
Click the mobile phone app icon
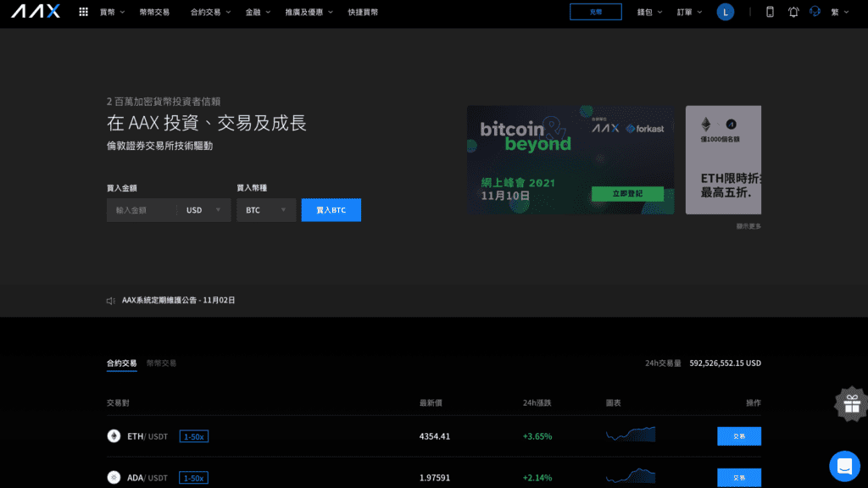pyautogui.click(x=770, y=12)
